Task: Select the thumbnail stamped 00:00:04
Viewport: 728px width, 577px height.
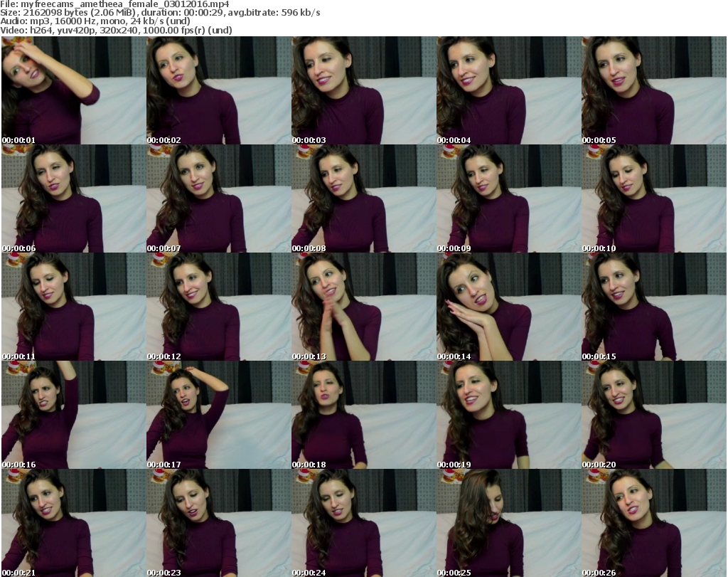Action: click(x=509, y=90)
